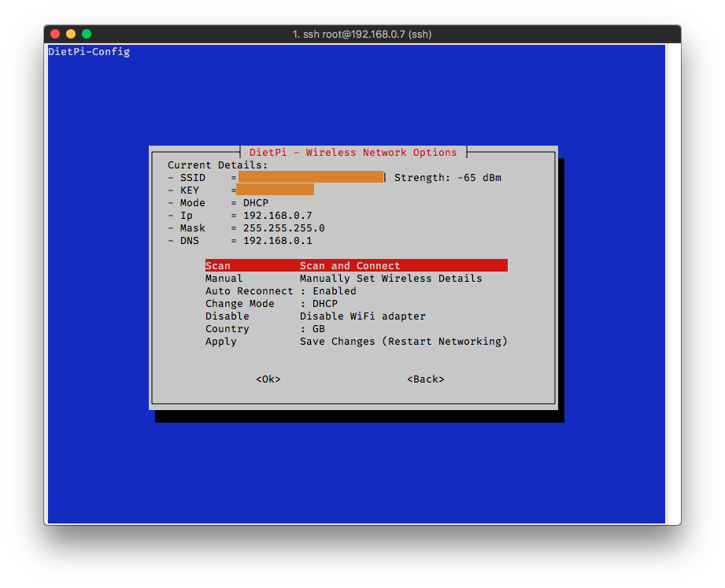
Task: Select Apply to save changes
Action: pyautogui.click(x=356, y=342)
